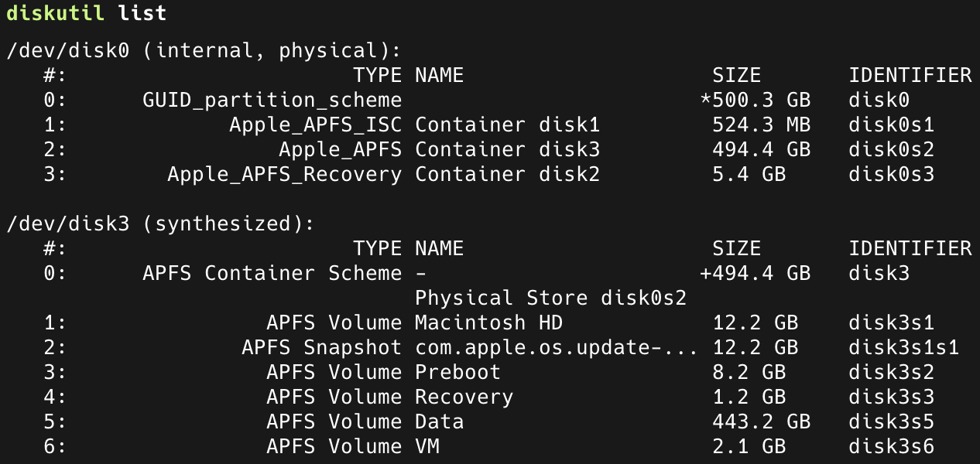Click the Preboot volume name
Screen dimensions: 980x464
click(457, 372)
